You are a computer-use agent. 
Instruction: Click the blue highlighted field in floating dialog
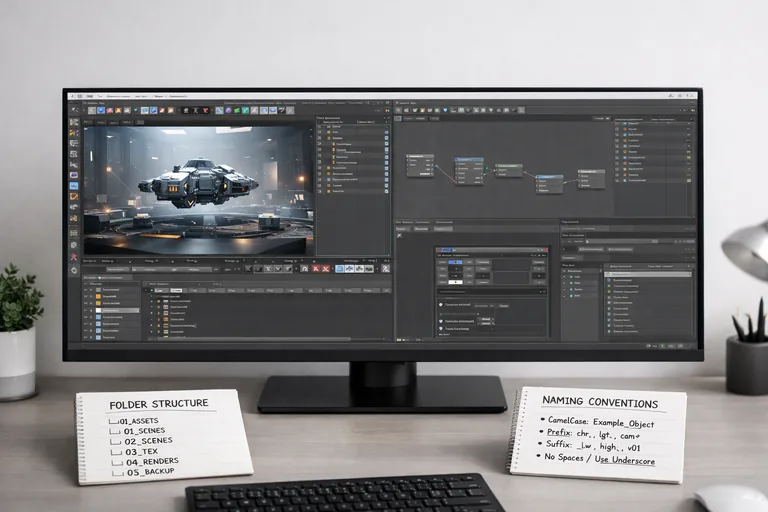[x=455, y=262]
